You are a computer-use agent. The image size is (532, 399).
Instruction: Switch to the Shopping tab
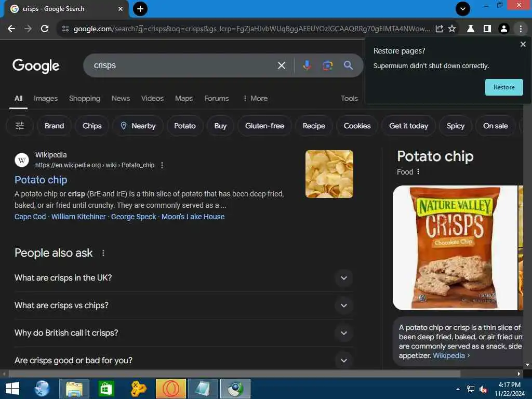tap(85, 98)
